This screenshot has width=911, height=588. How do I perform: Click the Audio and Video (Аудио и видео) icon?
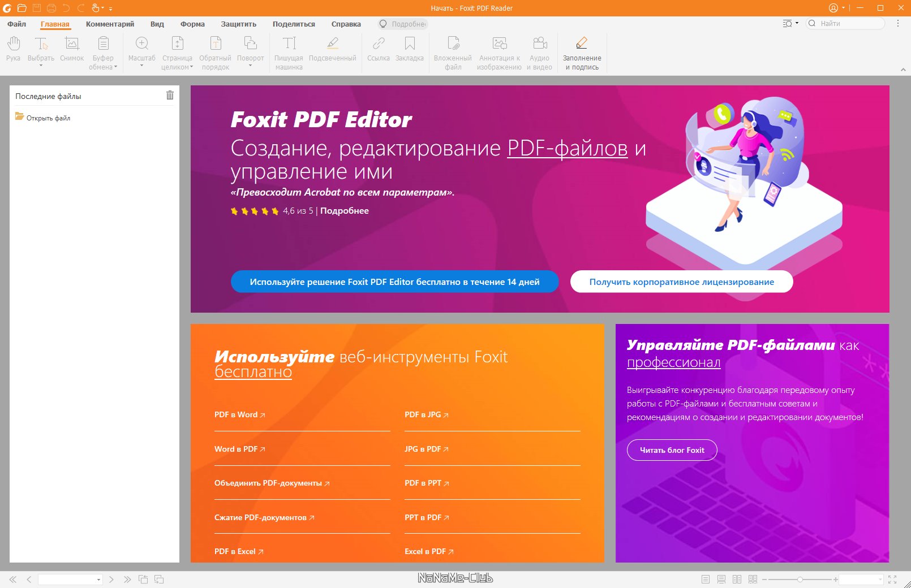[x=539, y=44]
